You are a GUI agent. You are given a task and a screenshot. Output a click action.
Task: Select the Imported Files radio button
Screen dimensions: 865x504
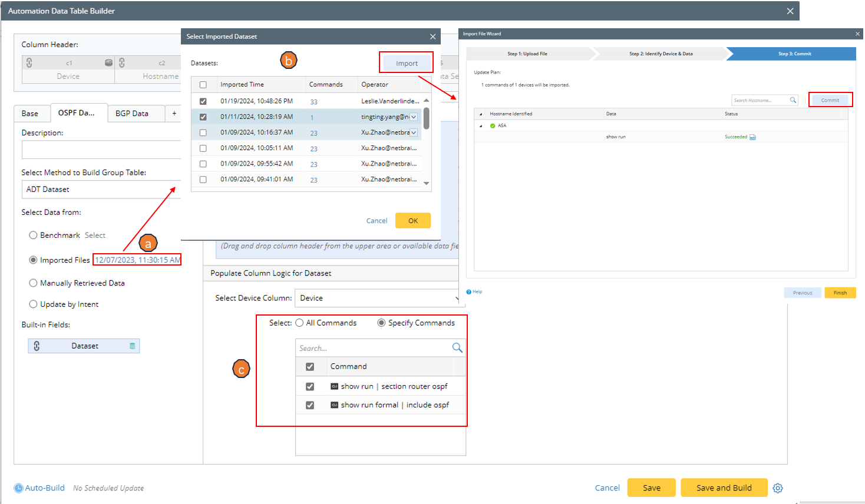tap(34, 260)
